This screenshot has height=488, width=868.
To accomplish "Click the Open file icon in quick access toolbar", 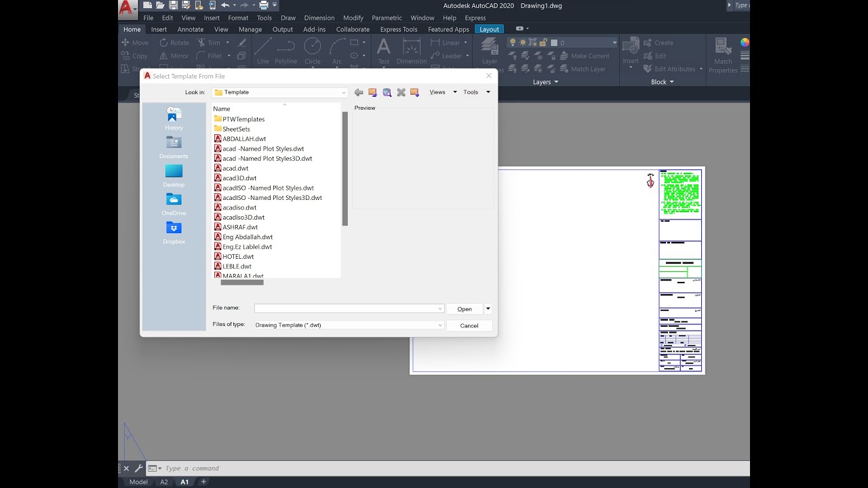I will [160, 5].
